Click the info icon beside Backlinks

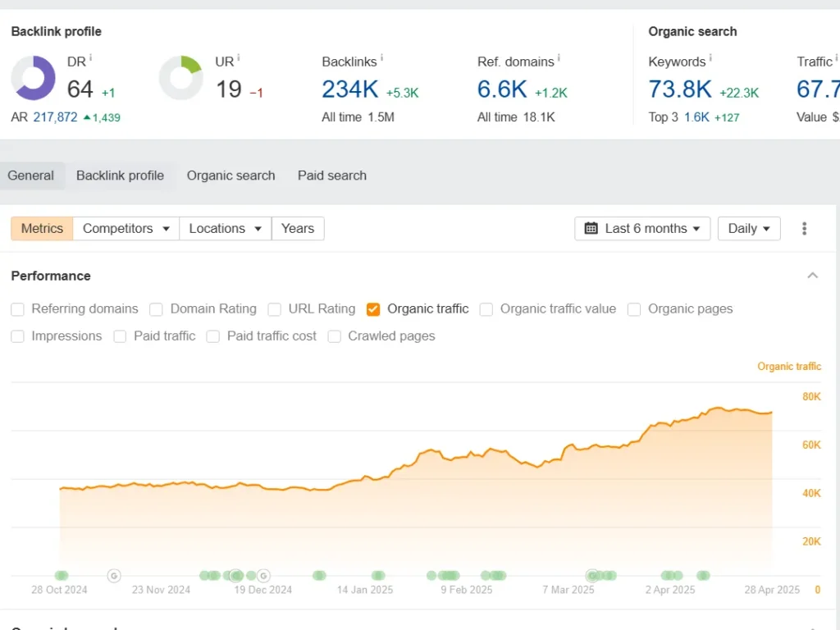point(381,58)
